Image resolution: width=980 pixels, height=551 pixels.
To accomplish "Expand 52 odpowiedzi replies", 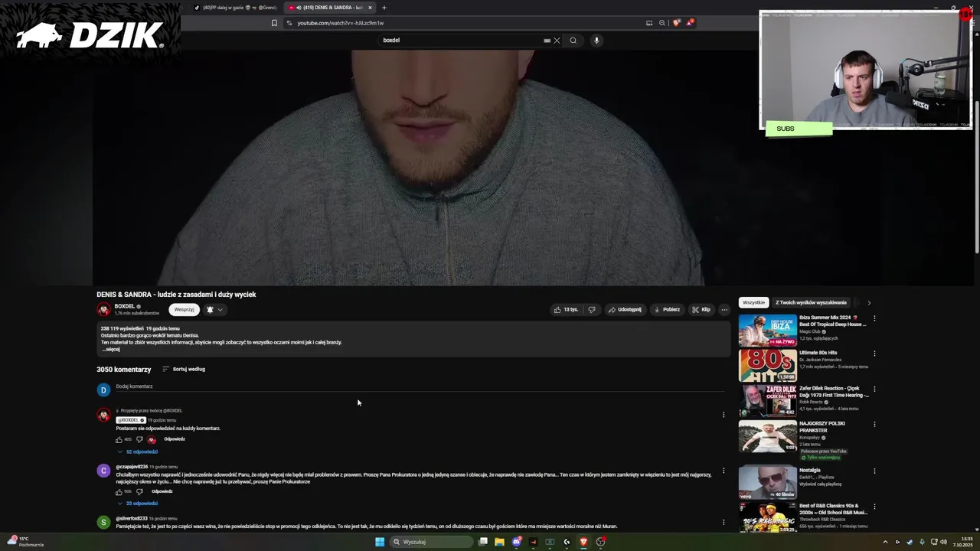I will pos(138,452).
